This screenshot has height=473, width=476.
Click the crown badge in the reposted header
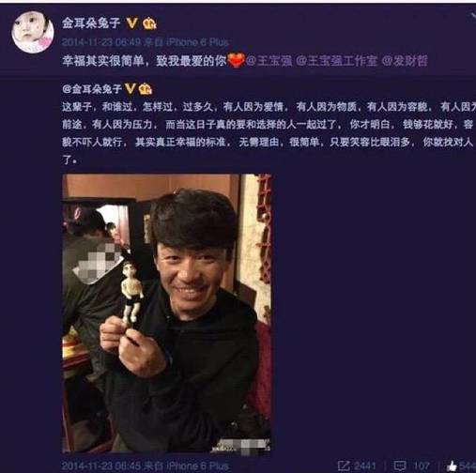coord(146,89)
